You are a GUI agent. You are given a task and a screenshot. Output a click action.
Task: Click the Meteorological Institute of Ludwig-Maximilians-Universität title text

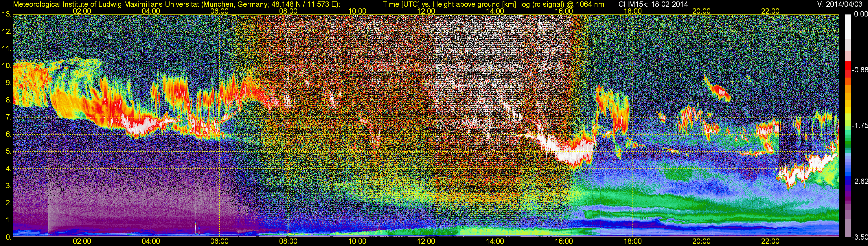(x=106, y=4)
